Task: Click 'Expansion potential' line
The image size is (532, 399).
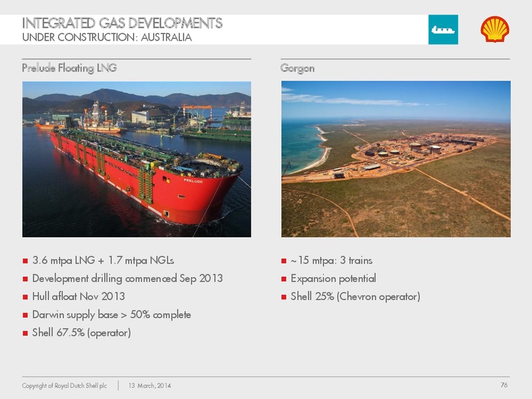Action: click(x=334, y=279)
